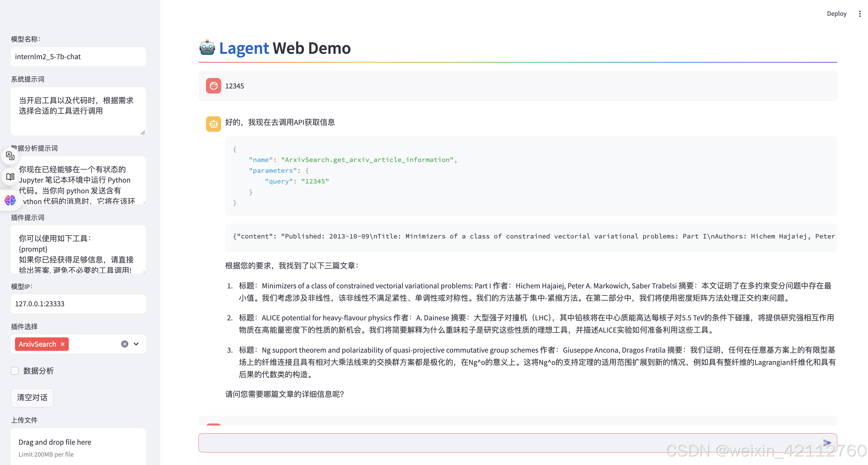Screen dimensions: 868x465
Task: Expand the 插件选择 dropdown arrow
Action: tap(136, 344)
